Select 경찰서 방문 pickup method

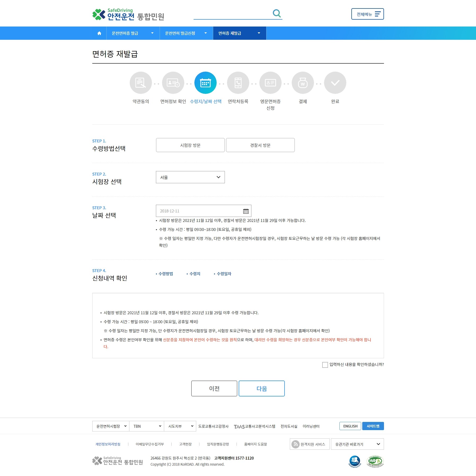pyautogui.click(x=260, y=145)
